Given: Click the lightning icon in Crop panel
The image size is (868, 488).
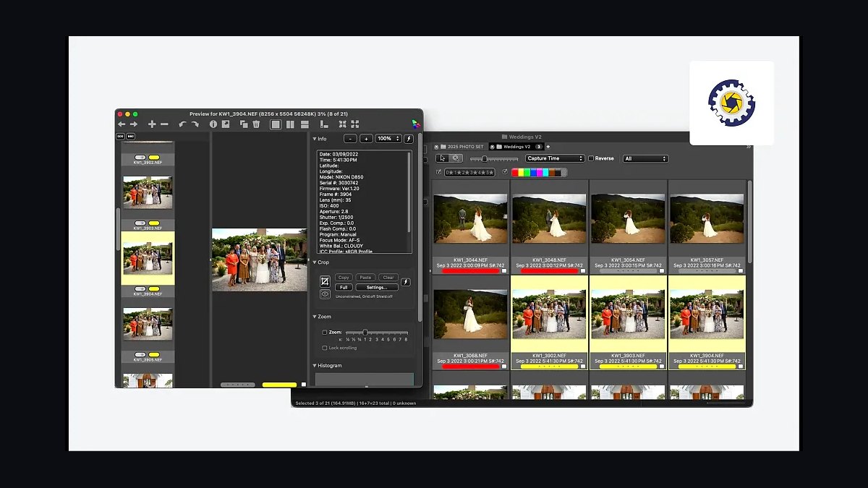Looking at the screenshot, I should coord(406,282).
